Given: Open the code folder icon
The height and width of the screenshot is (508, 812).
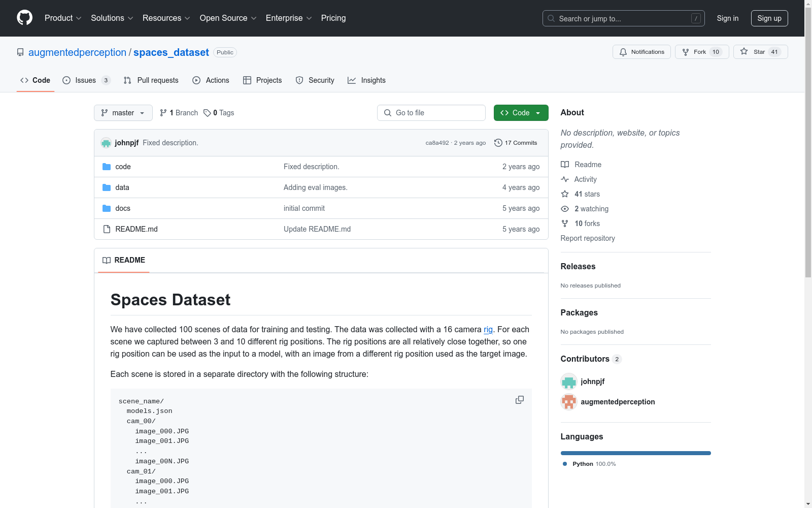Looking at the screenshot, I should point(107,167).
